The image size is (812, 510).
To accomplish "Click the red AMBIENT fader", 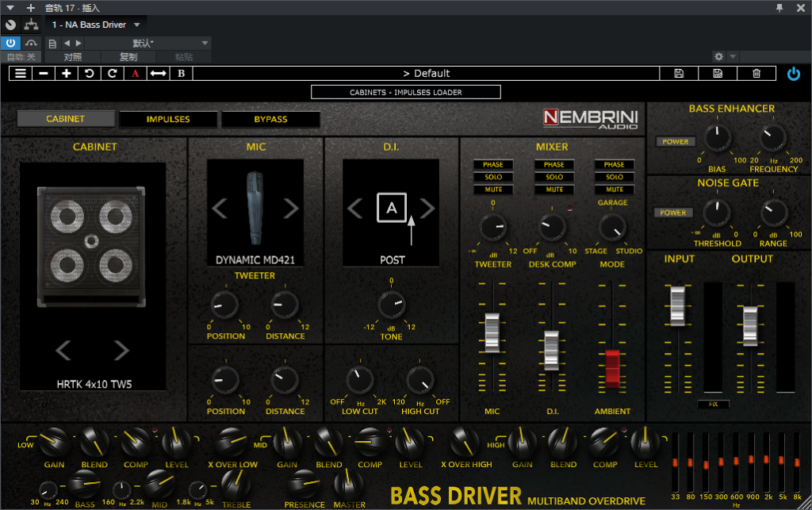I will coord(613,369).
